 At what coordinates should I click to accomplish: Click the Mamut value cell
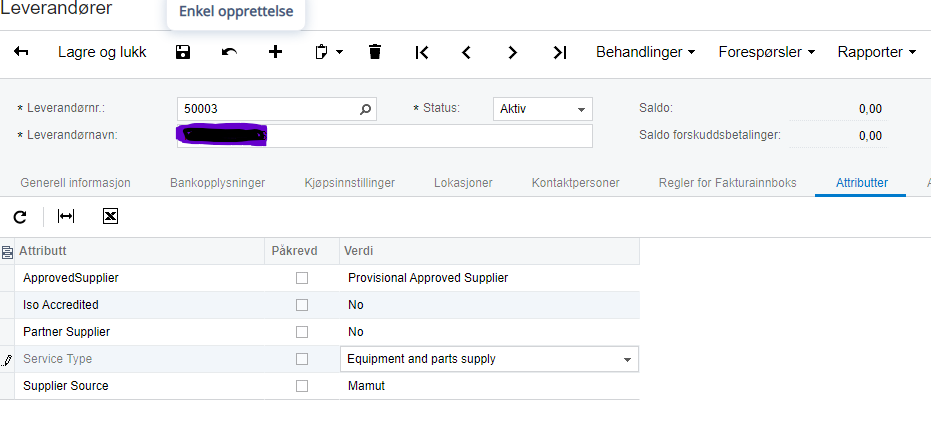coord(490,386)
